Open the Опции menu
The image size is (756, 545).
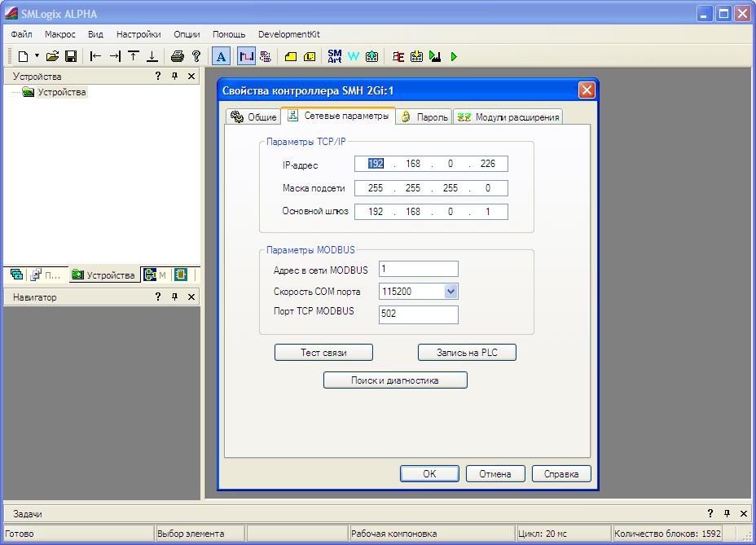(187, 34)
